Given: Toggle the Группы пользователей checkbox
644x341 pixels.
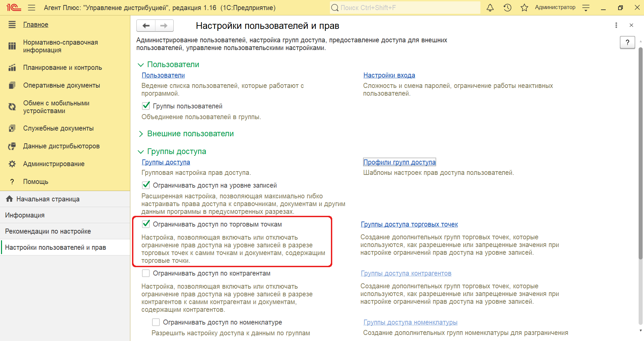Looking at the screenshot, I should pyautogui.click(x=146, y=106).
